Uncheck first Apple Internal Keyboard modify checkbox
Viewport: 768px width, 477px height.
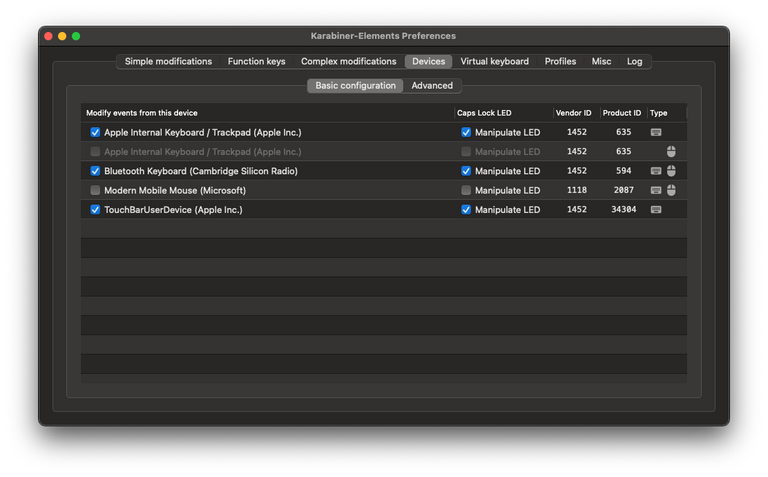pos(95,132)
